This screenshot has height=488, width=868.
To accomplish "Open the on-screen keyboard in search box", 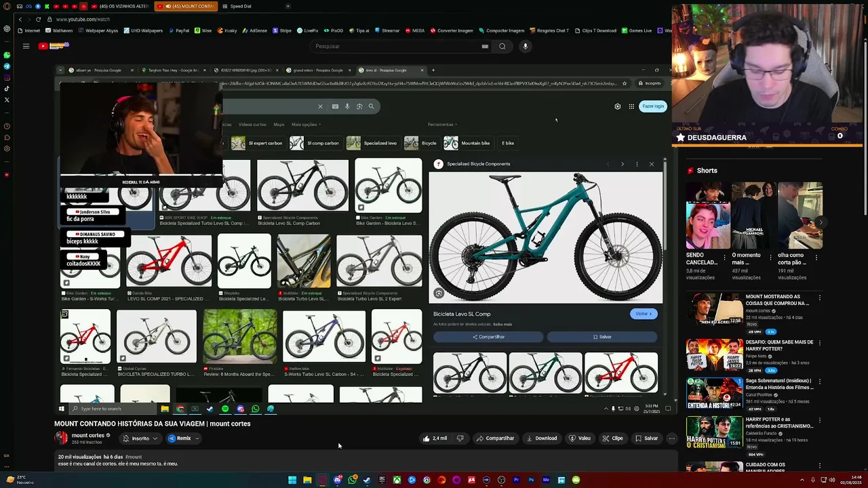I will pos(485,46).
